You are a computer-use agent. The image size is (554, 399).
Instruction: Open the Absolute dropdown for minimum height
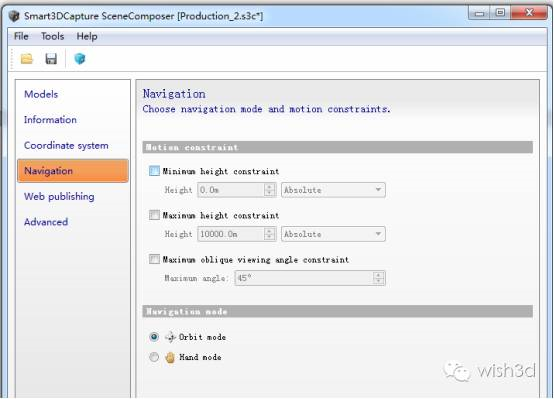coord(333,190)
